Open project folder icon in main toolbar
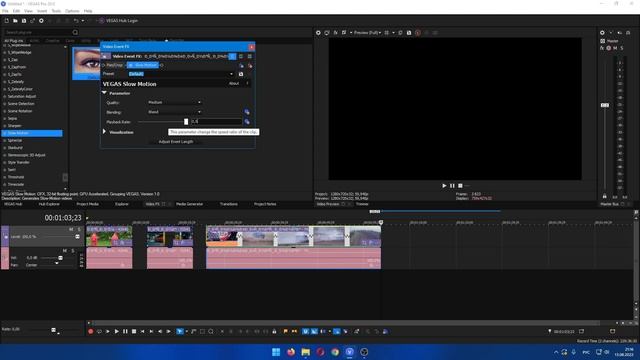The height and width of the screenshot is (360, 640). click(x=15, y=20)
